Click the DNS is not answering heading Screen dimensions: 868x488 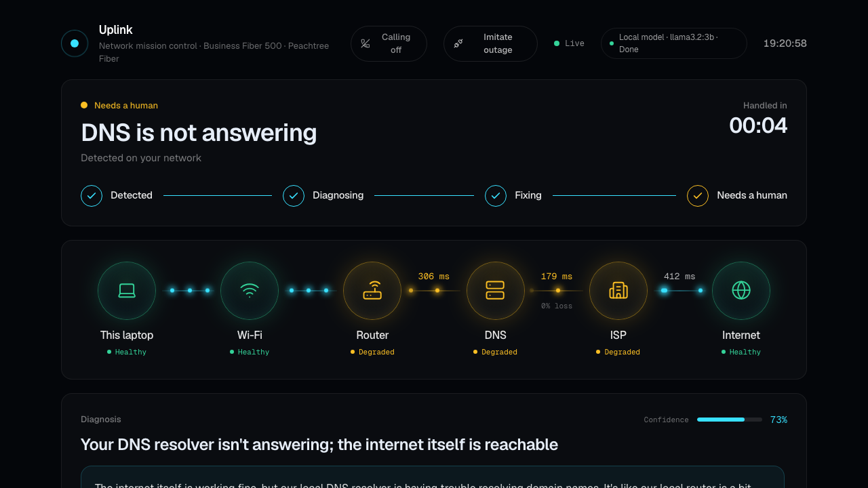pos(199,133)
